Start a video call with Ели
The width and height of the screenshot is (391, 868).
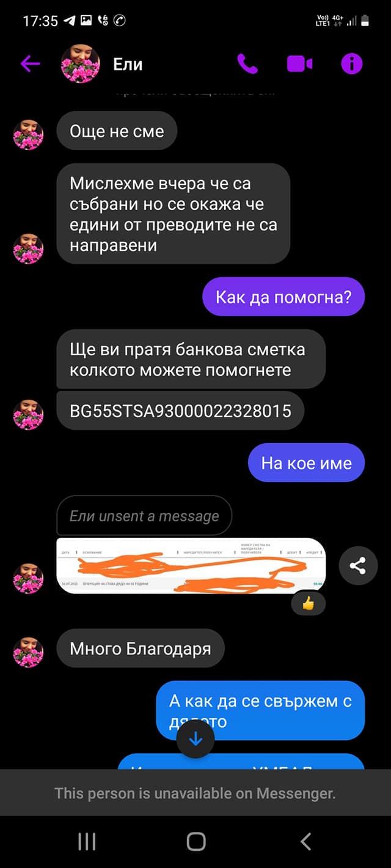[x=299, y=63]
